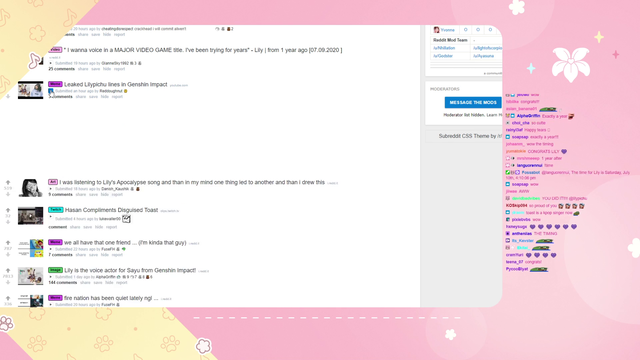Expand preview of 'we all have that one friend' post
Image resolution: width=640 pixels, height=360 pixels.
[51, 249]
